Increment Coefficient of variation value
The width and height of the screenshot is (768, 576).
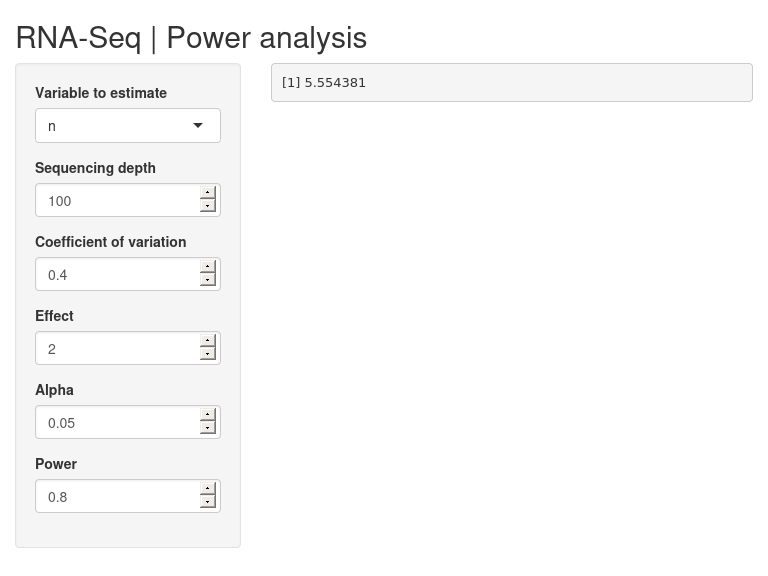click(x=208, y=266)
